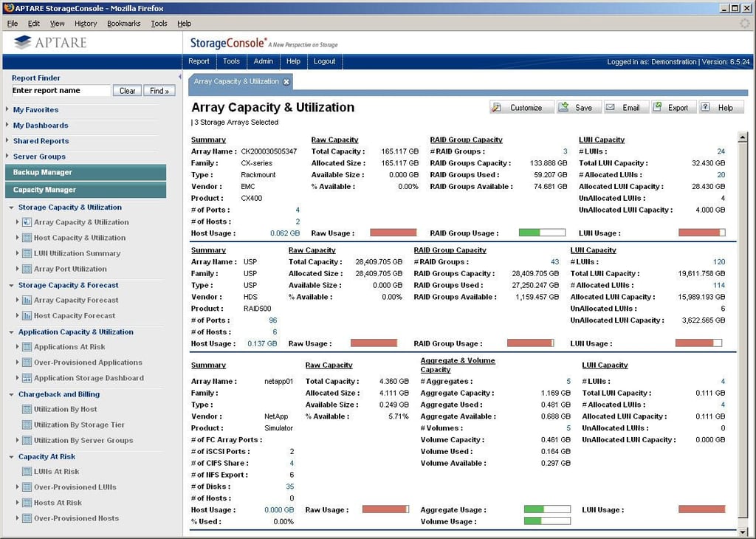756x539 pixels.
Task: Collapse the Chargeback and Billing group
Action: 11,394
